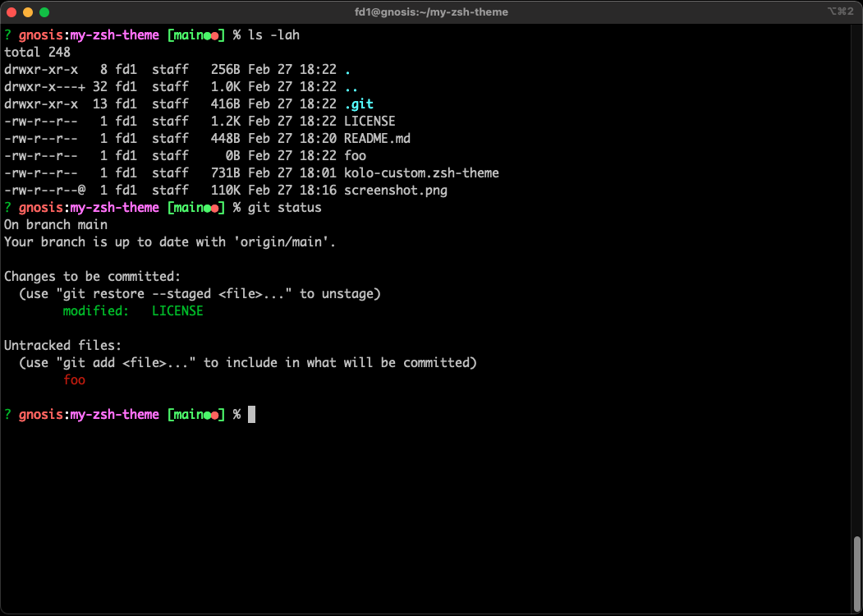Image resolution: width=863 pixels, height=616 pixels.
Task: Click the '0B' size of foo
Action: point(233,156)
